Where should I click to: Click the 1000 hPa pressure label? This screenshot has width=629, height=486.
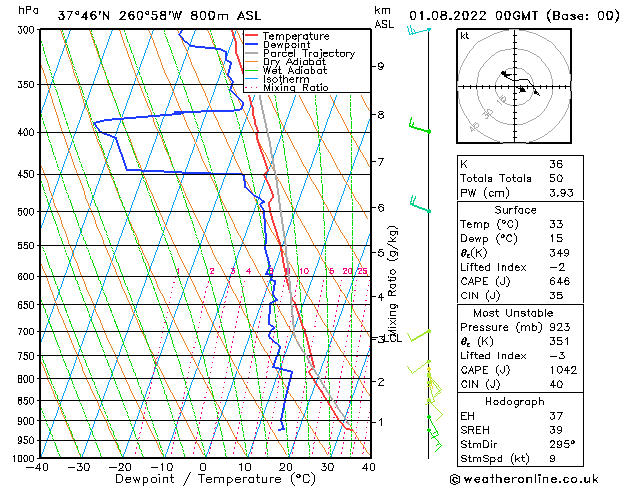click(x=26, y=458)
